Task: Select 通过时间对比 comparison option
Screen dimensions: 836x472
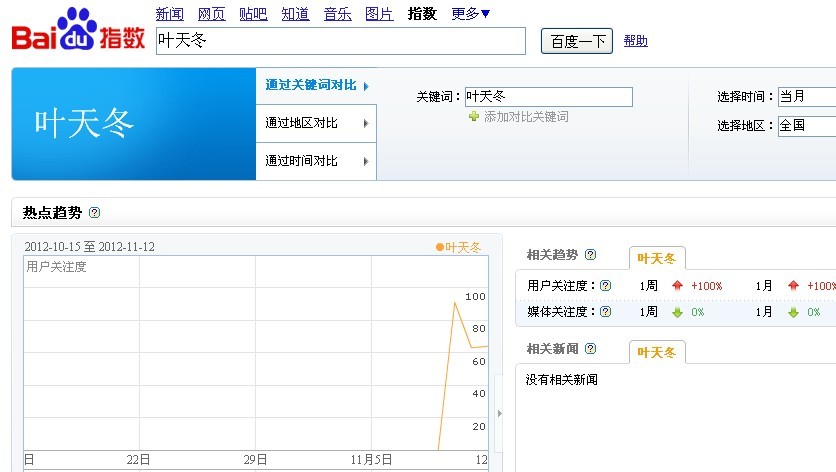Action: click(315, 161)
